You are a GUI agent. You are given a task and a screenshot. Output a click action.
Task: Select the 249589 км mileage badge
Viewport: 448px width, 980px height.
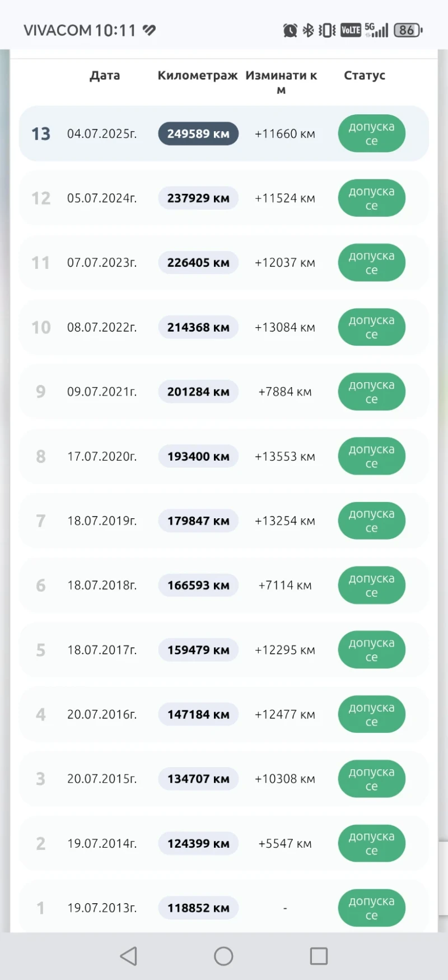[x=198, y=134]
